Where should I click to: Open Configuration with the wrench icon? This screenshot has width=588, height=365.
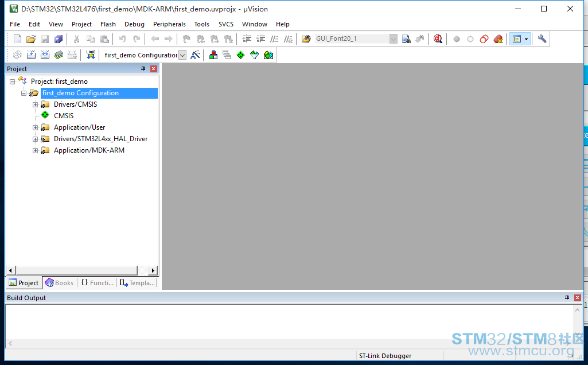[542, 38]
